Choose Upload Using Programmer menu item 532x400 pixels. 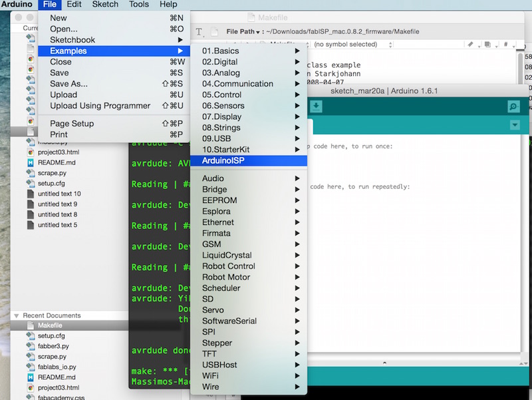pos(100,106)
